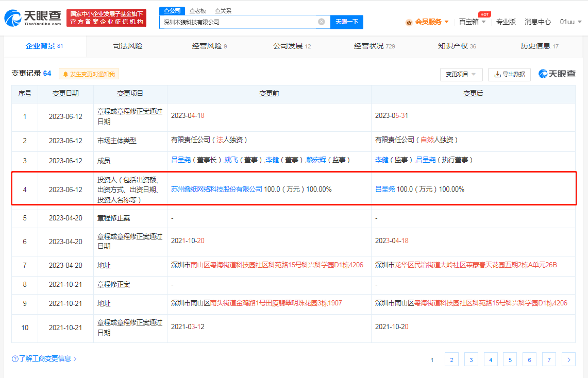
Task: Switch to the 公司发展 tab
Action: click(292, 46)
